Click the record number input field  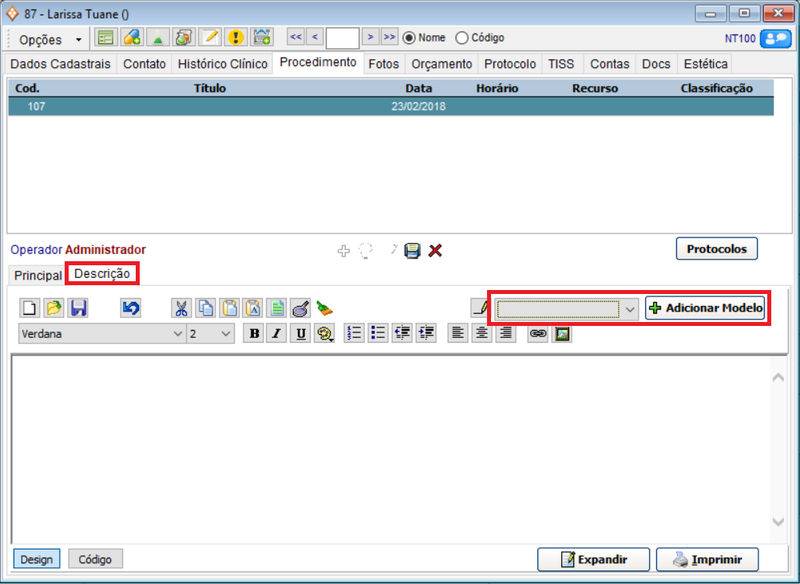[342, 38]
